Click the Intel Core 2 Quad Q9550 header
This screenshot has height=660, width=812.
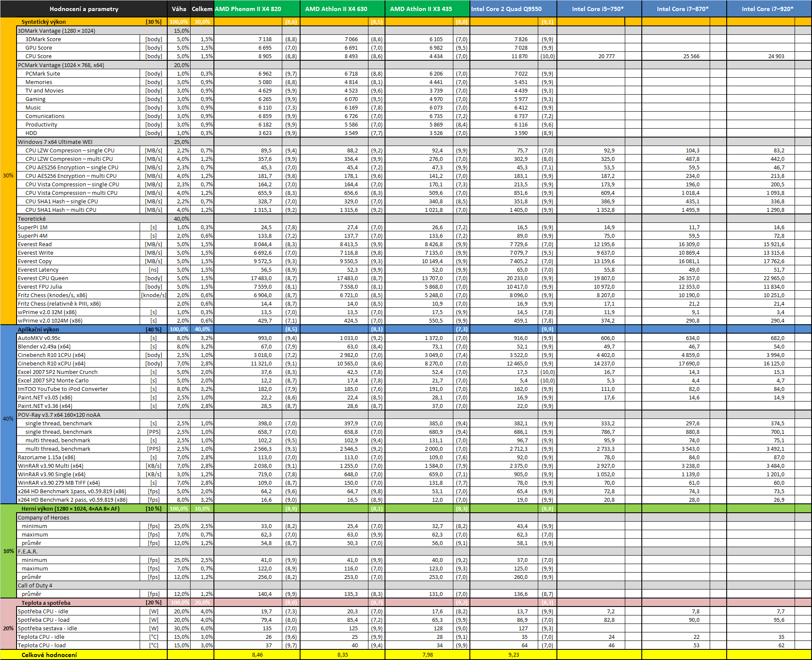(513, 9)
